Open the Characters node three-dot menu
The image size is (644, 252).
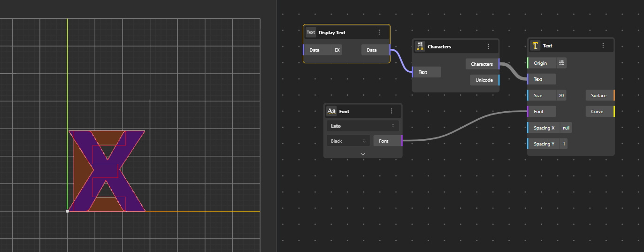tap(488, 46)
